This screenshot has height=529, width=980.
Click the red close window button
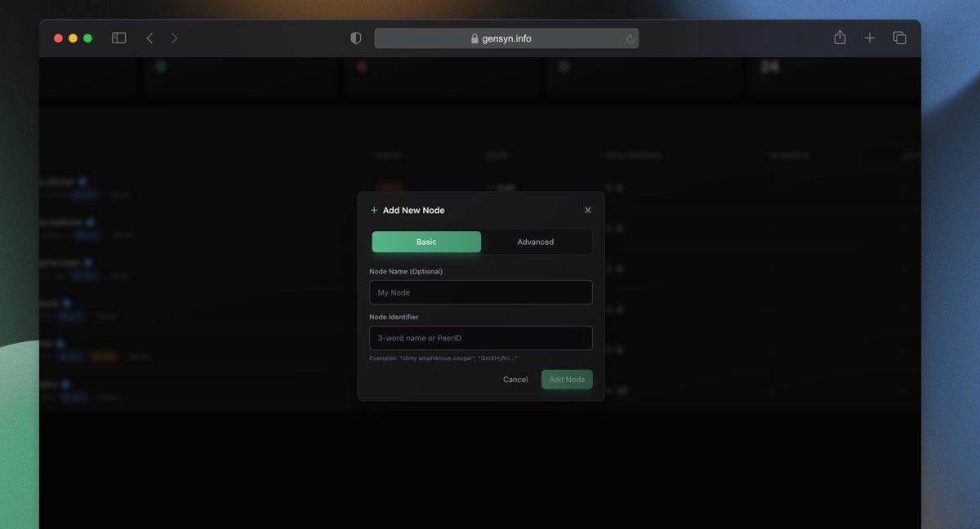(x=58, y=38)
